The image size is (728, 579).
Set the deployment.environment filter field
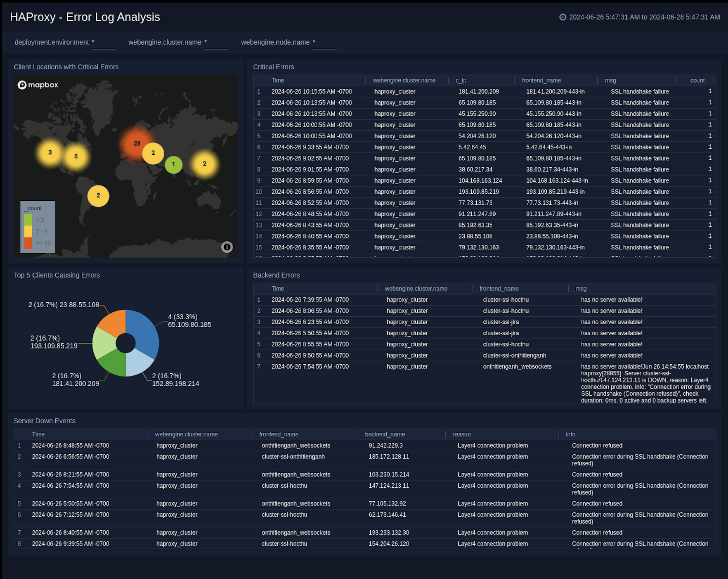pos(104,43)
